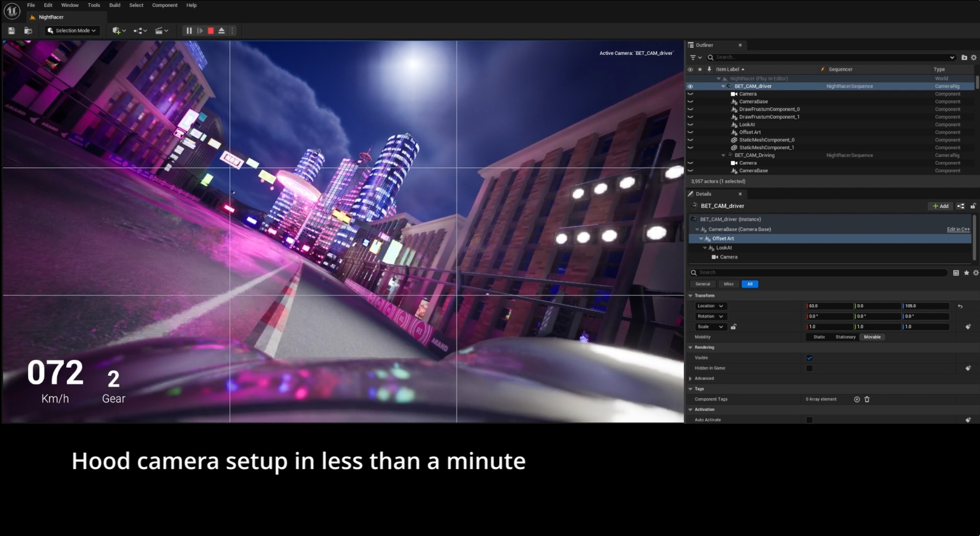Enable the Hidden in Game checkbox
This screenshot has height=536, width=980.
tap(809, 368)
